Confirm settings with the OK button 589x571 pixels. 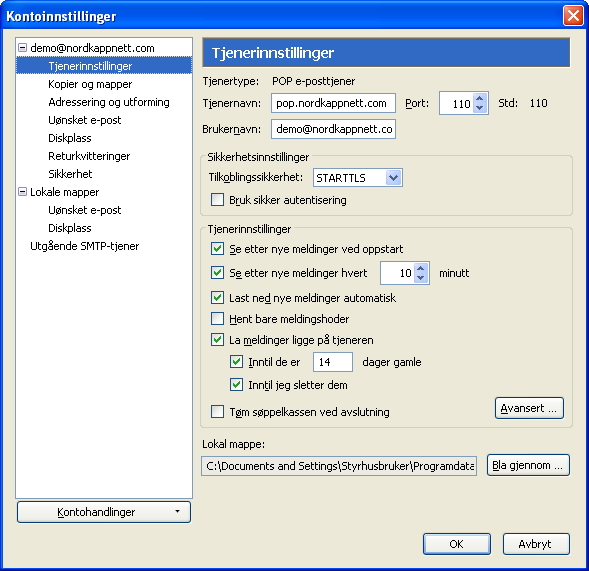pos(457,544)
